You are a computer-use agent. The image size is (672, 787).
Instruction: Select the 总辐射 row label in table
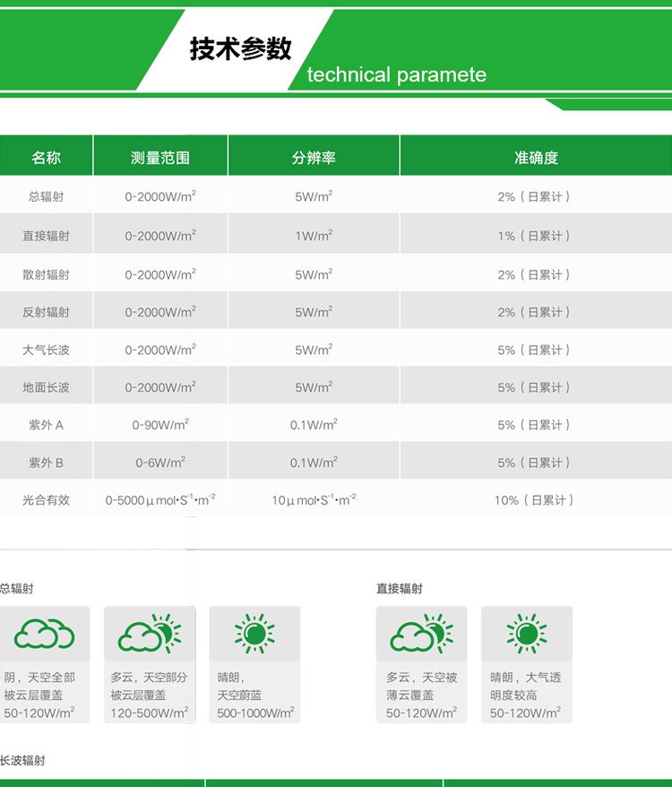pos(46,196)
